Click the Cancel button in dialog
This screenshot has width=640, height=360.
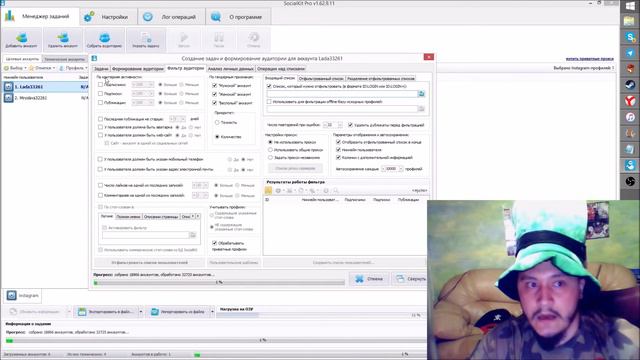pyautogui.click(x=369, y=279)
